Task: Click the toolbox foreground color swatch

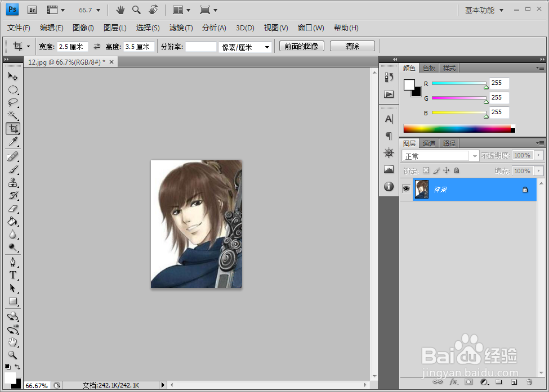Action: tap(10, 378)
